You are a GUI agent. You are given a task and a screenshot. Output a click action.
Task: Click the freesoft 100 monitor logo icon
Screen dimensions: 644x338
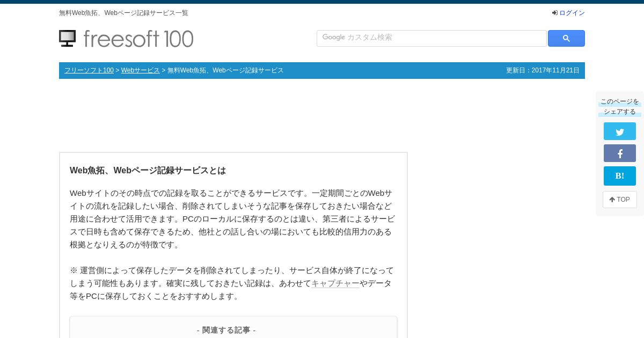click(x=67, y=39)
